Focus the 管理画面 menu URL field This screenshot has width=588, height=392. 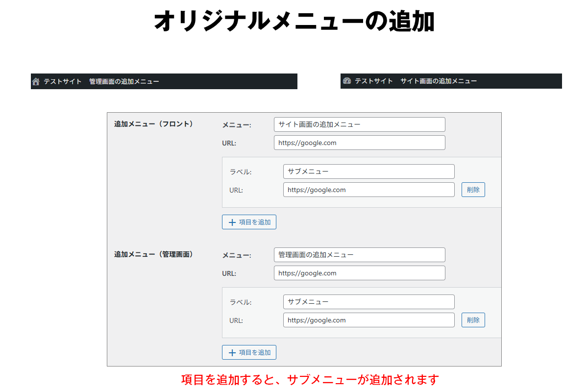tap(360, 273)
